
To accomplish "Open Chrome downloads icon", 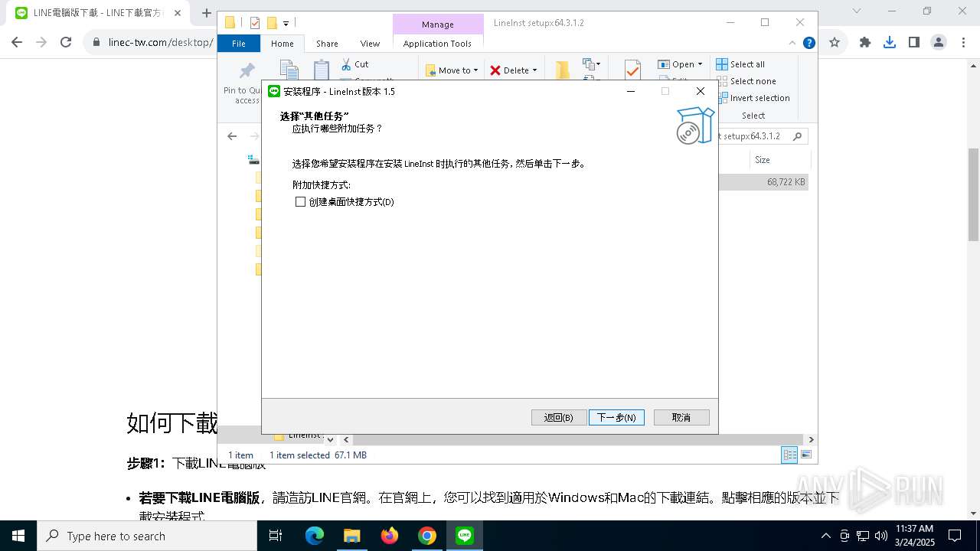I will pos(890,43).
